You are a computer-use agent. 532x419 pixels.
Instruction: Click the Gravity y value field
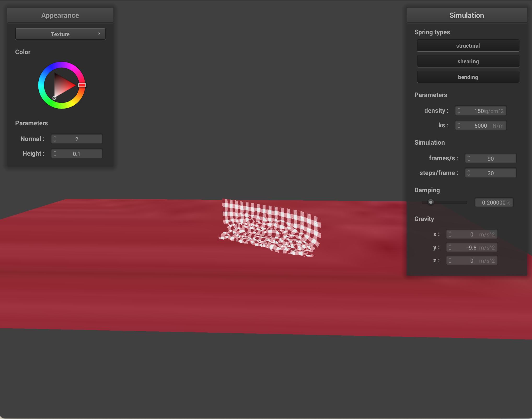pyautogui.click(x=472, y=247)
